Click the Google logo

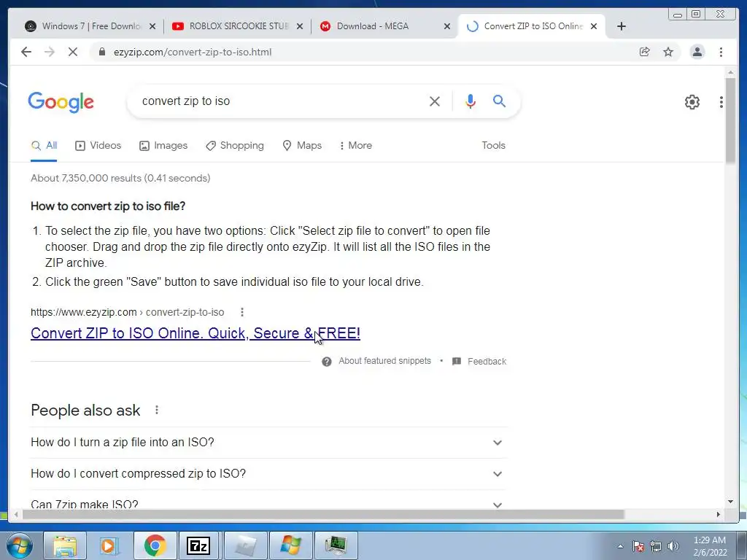click(x=61, y=102)
